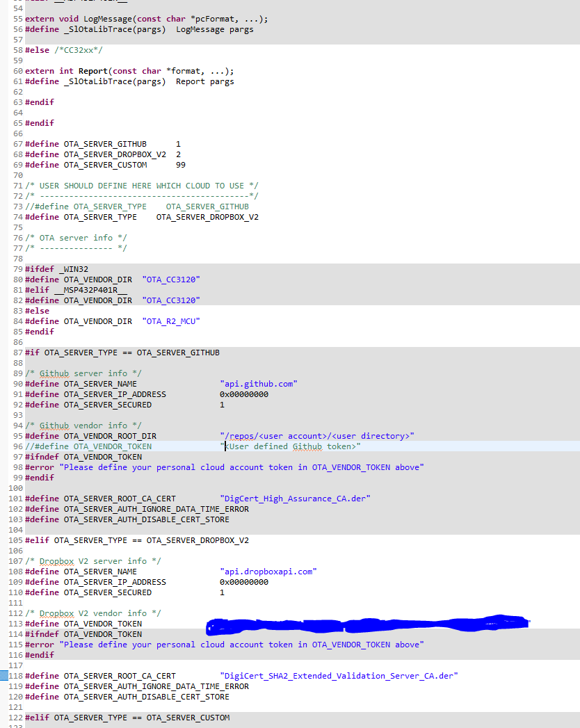
Task: Click the "/repos/<user account>/<user directory>" string
Action: pyautogui.click(x=317, y=436)
